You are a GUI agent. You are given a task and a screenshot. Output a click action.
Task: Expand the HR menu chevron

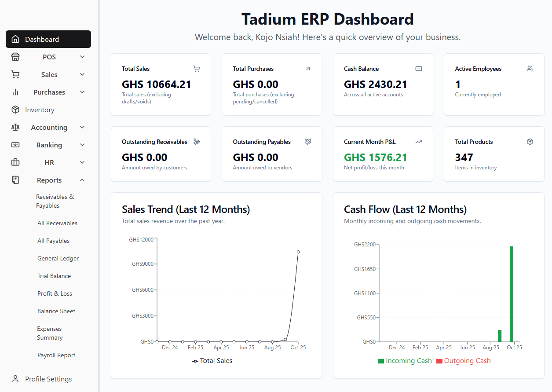click(x=82, y=162)
